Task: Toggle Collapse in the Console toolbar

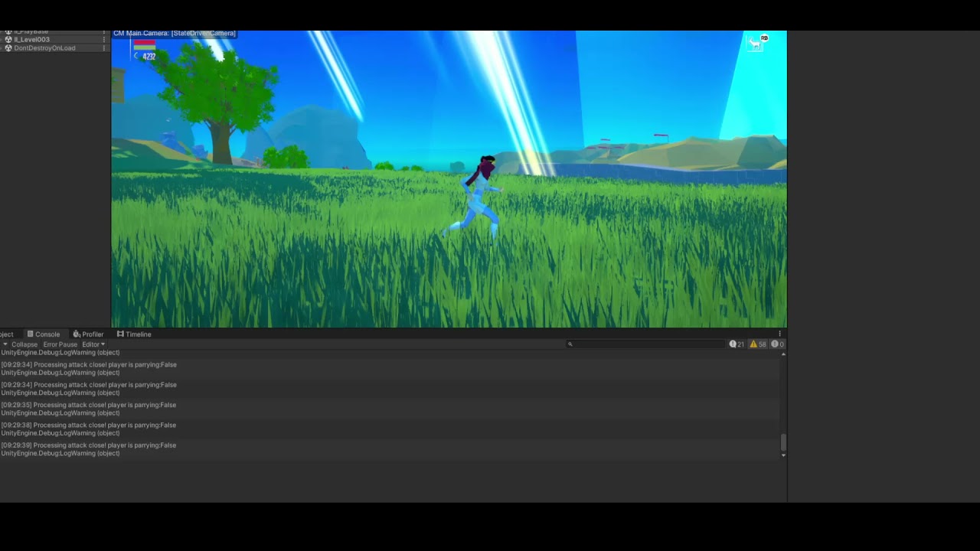Action: pos(24,344)
